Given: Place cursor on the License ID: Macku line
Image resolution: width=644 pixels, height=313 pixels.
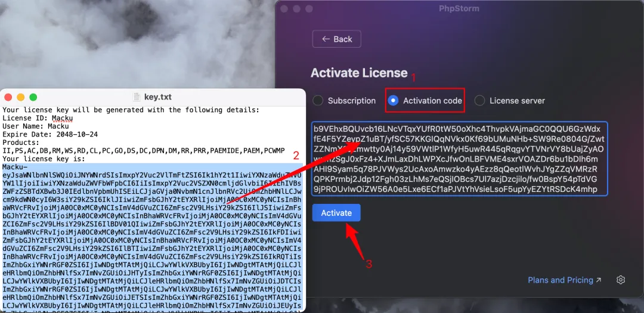Looking at the screenshot, I should click(38, 118).
